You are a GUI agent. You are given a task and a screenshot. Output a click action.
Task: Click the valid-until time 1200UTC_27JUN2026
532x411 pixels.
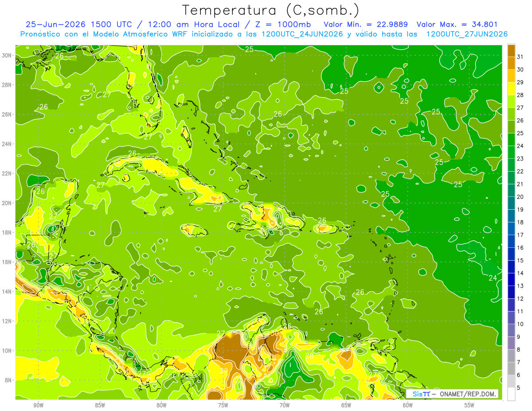pyautogui.click(x=467, y=34)
